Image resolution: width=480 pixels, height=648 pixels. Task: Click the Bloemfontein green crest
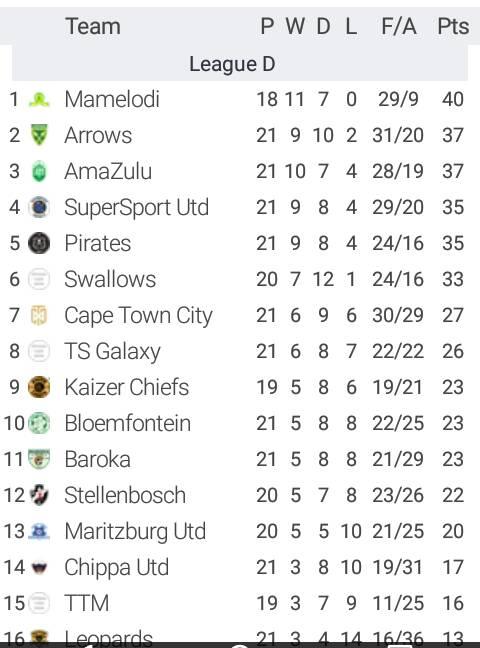pos(39,423)
